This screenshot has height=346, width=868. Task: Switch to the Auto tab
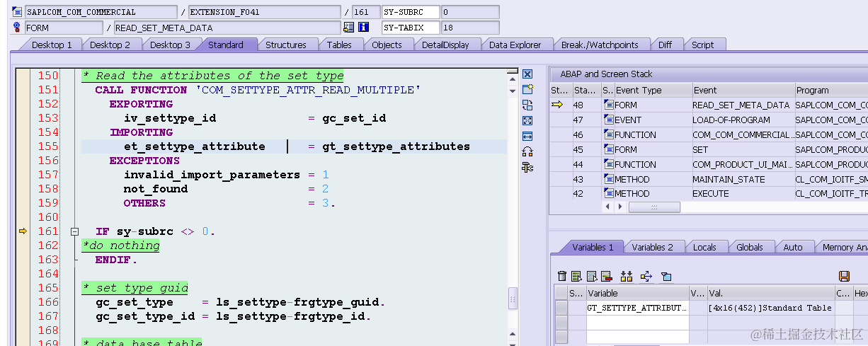coord(793,247)
